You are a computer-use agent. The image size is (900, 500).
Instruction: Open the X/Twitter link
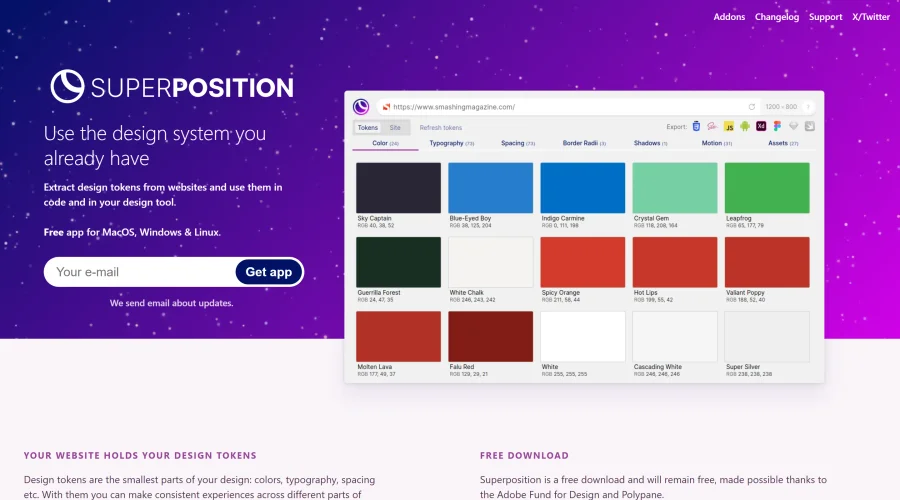click(871, 17)
